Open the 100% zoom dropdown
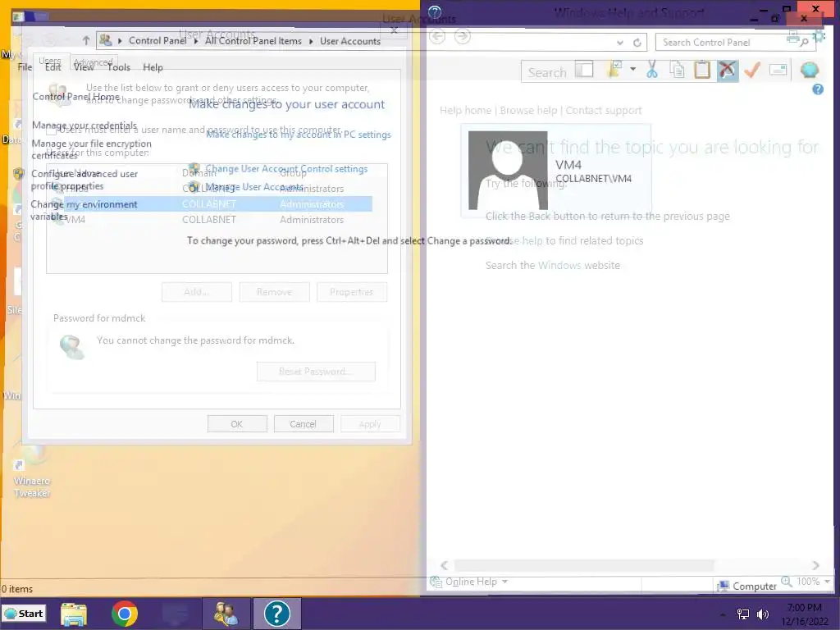Image resolution: width=840 pixels, height=630 pixels. 827,582
